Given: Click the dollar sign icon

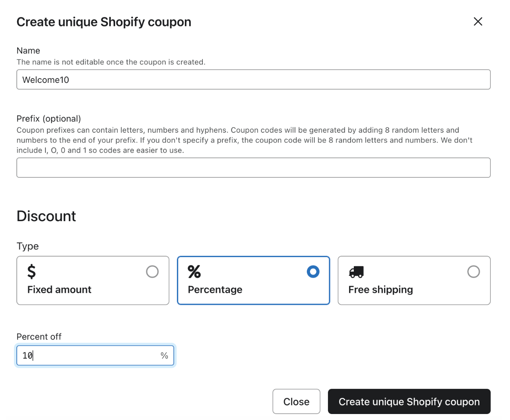Looking at the screenshot, I should [x=31, y=272].
